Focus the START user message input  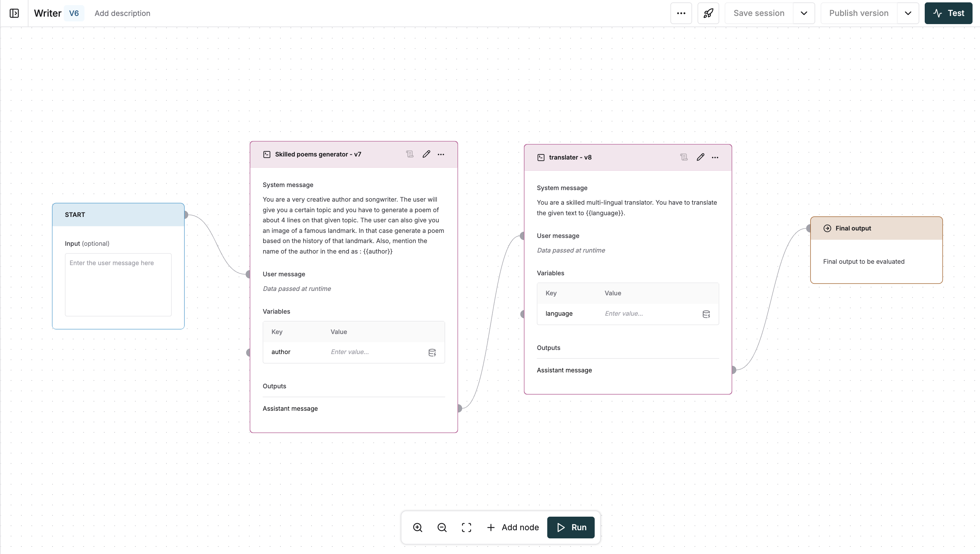118,284
